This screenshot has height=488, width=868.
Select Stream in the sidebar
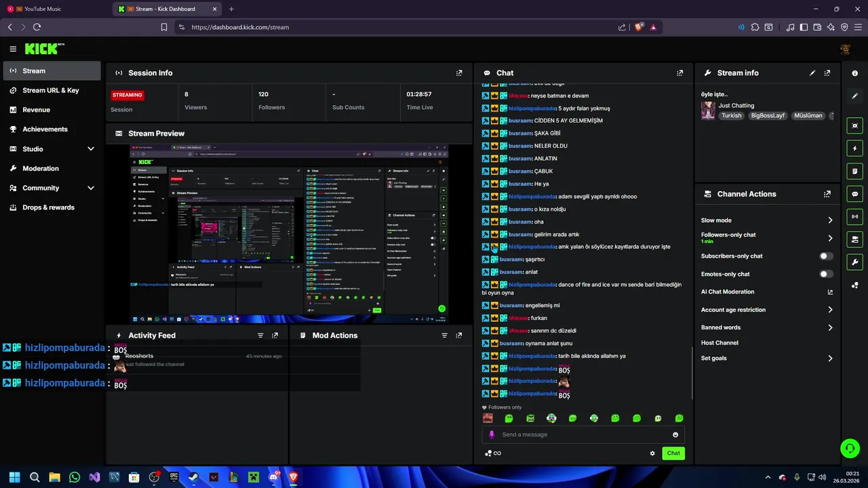click(52, 70)
